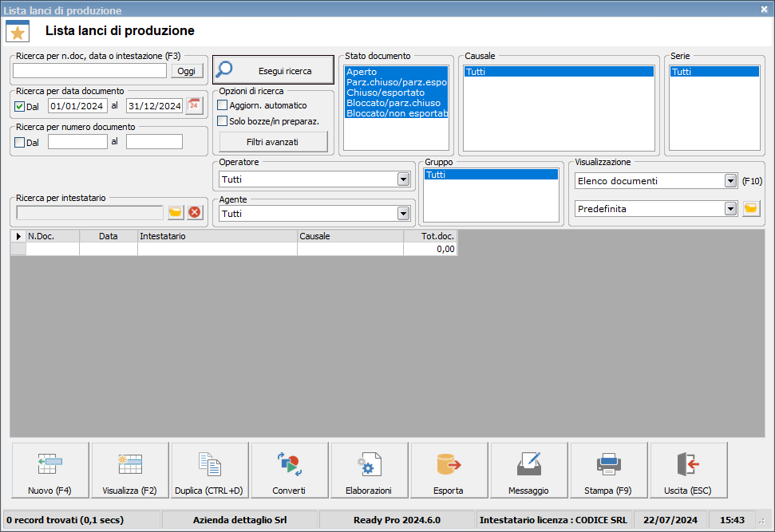Click Azienda dettaglio Srl in status bar
This screenshot has height=532, width=775.
239,520
